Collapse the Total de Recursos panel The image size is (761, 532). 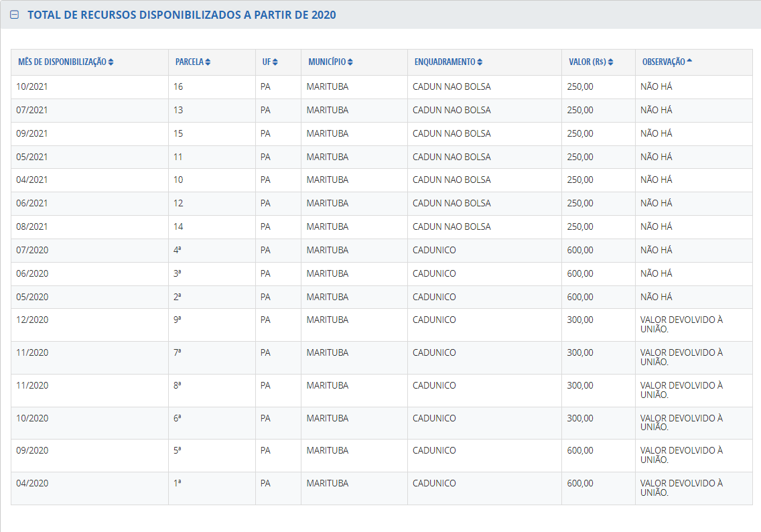(15, 15)
